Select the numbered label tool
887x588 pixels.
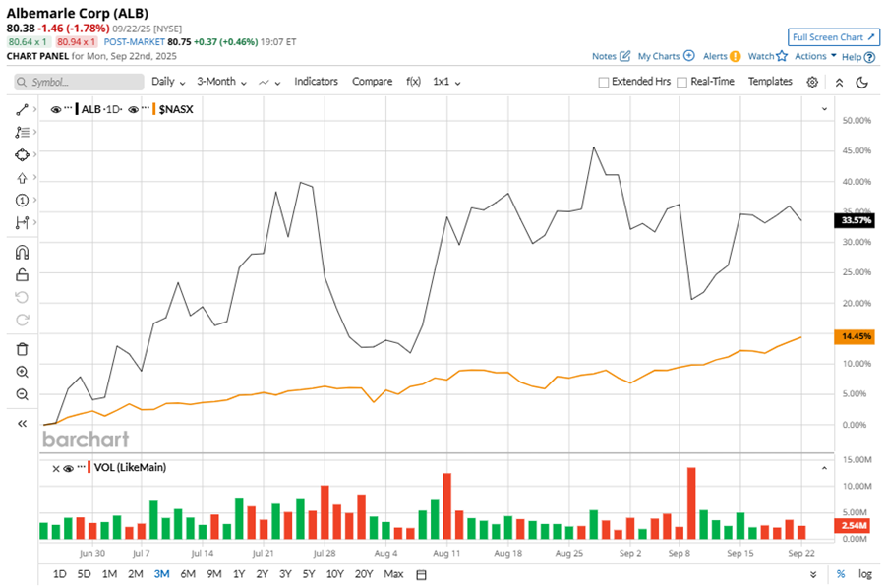point(22,201)
